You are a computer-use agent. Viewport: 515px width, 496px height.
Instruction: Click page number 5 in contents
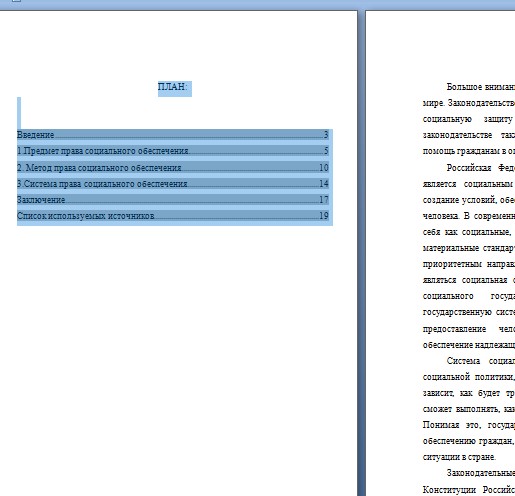pyautogui.click(x=326, y=151)
